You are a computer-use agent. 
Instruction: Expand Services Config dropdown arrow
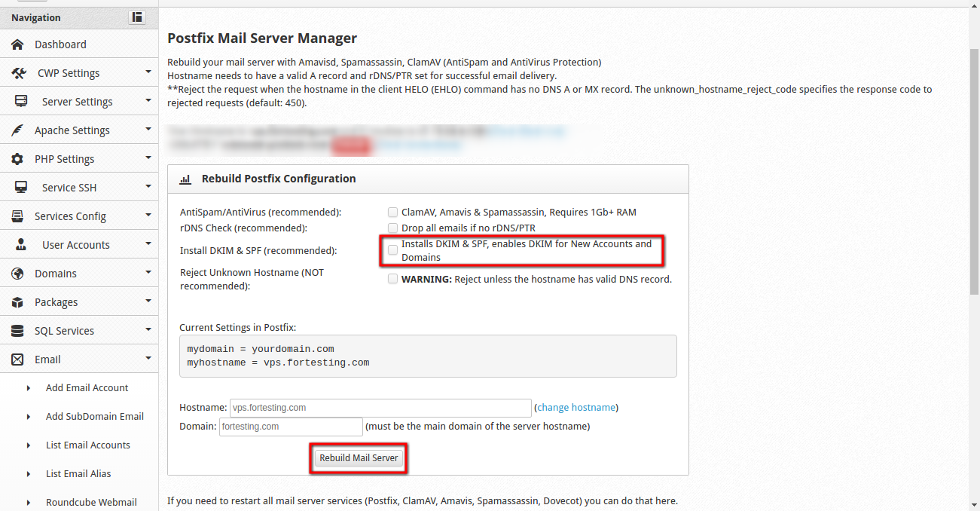click(x=148, y=216)
